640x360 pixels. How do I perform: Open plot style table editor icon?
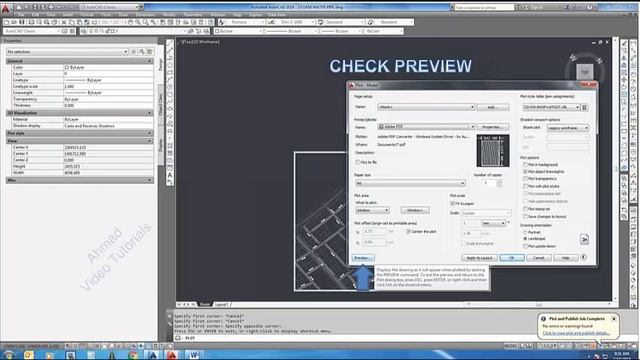pos(584,107)
